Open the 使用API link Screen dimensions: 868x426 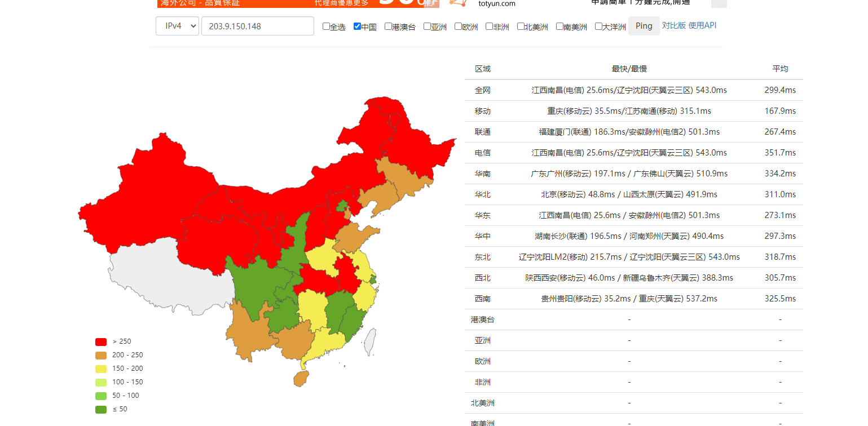[703, 25]
